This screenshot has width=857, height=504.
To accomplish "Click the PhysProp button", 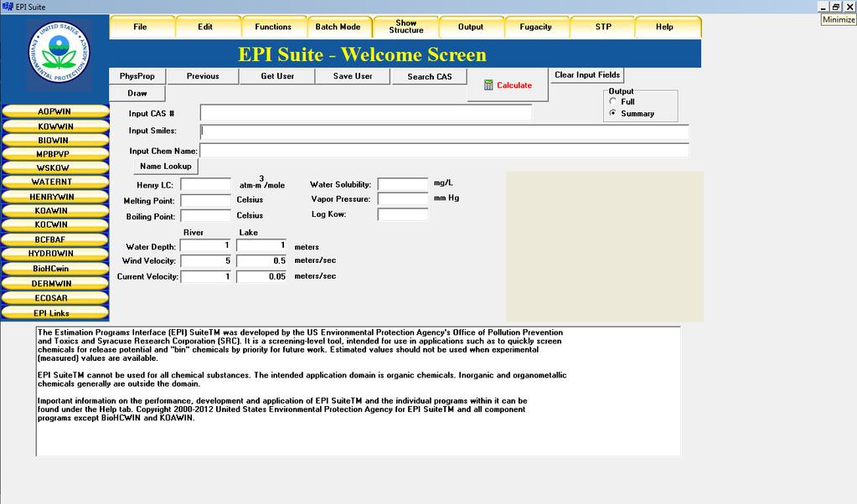I will coord(137,76).
